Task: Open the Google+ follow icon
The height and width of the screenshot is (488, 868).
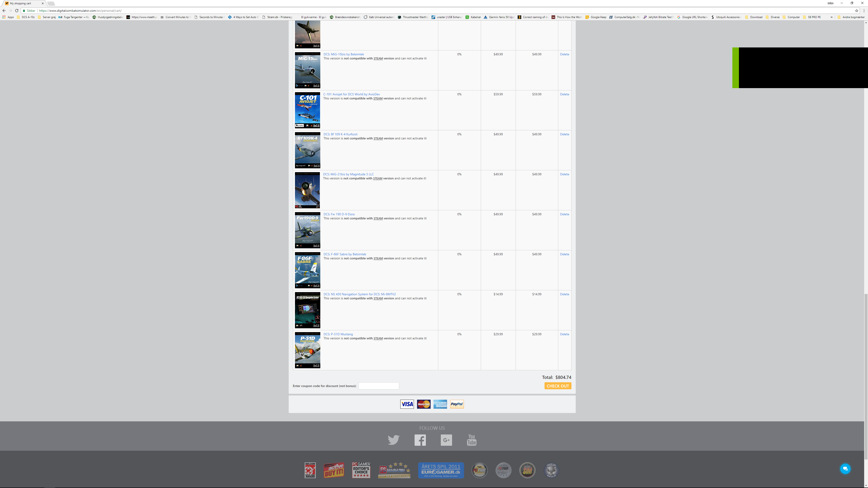Action: click(446, 440)
